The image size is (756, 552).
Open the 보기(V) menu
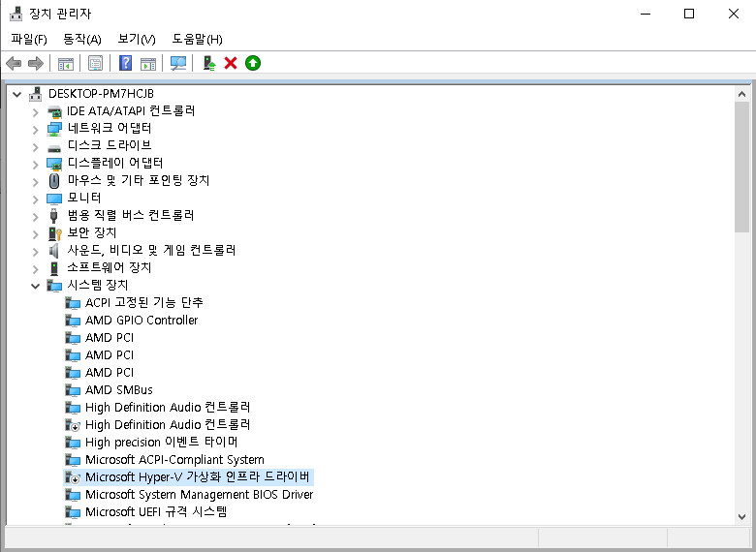coord(137,39)
